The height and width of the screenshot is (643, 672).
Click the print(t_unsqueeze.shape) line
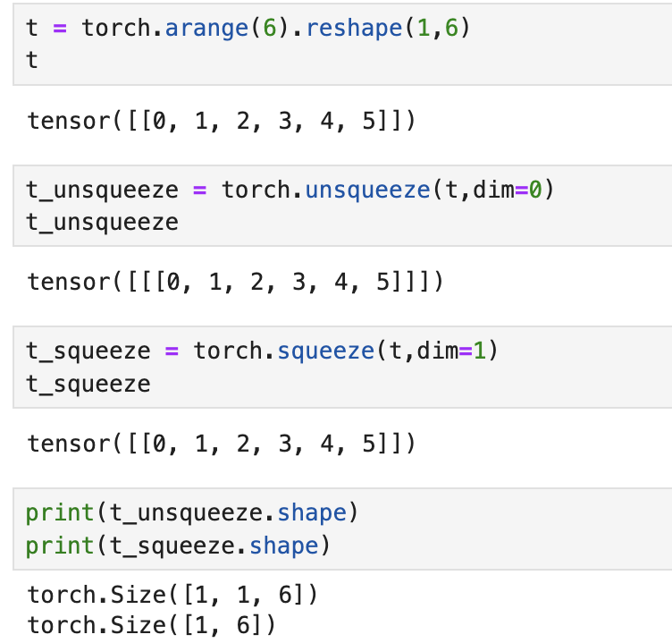pos(192,513)
